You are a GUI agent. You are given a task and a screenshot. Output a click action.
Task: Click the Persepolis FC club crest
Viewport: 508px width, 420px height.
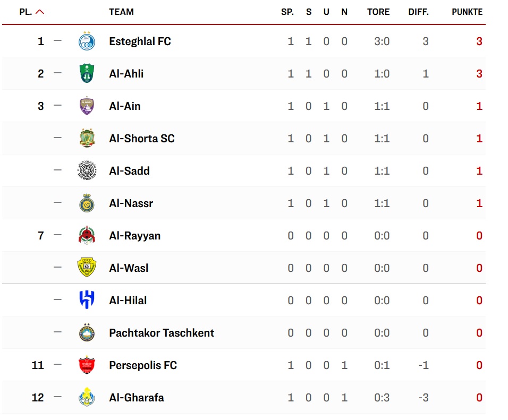click(87, 365)
